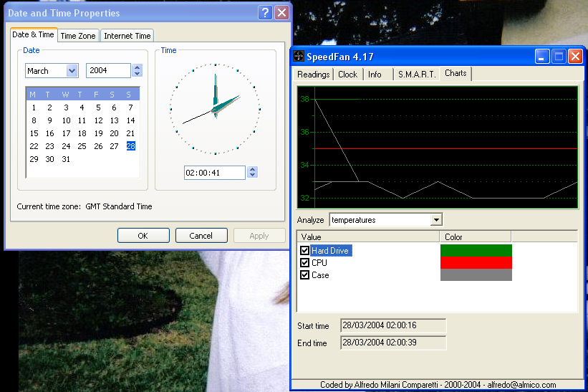Click the gray Case color swatch
588x392 pixels.
476,274
